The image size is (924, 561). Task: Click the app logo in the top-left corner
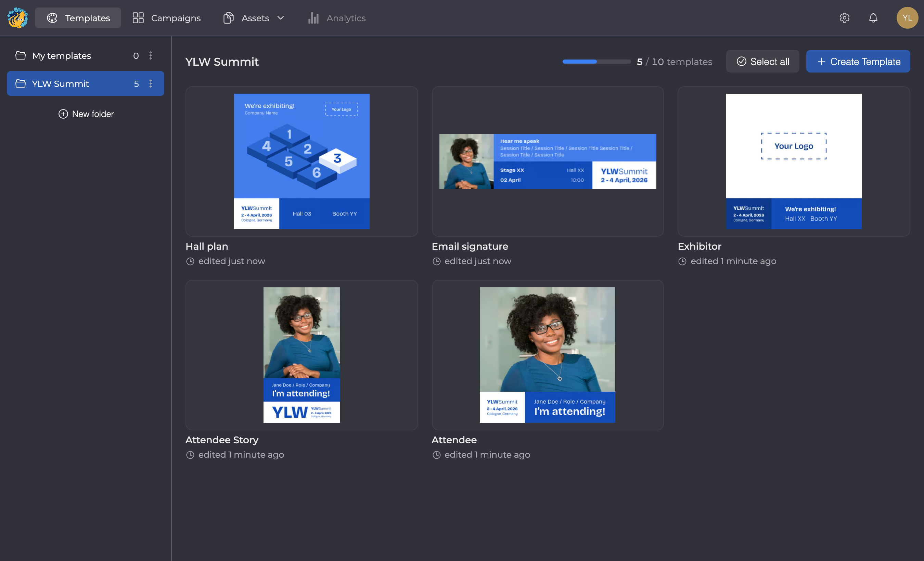coord(18,18)
